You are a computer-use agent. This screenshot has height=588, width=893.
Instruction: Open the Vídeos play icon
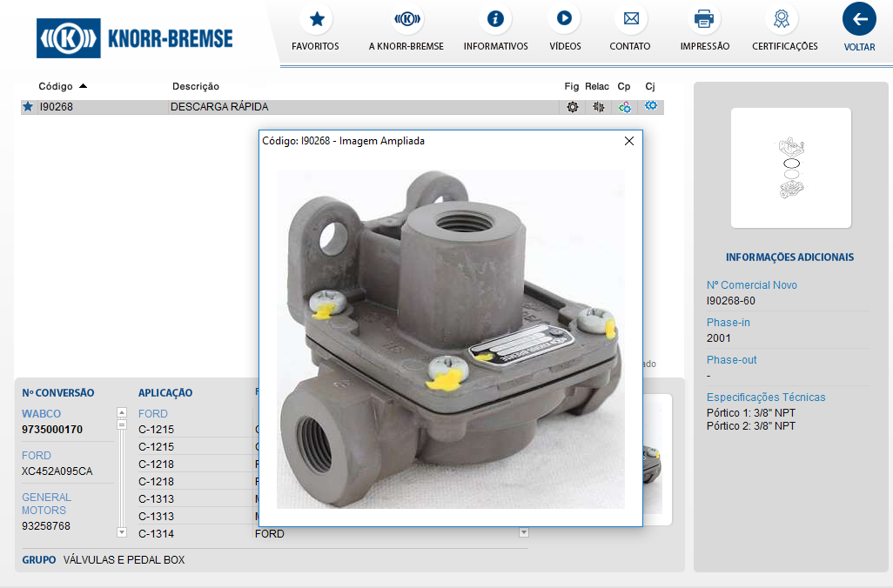point(564,19)
